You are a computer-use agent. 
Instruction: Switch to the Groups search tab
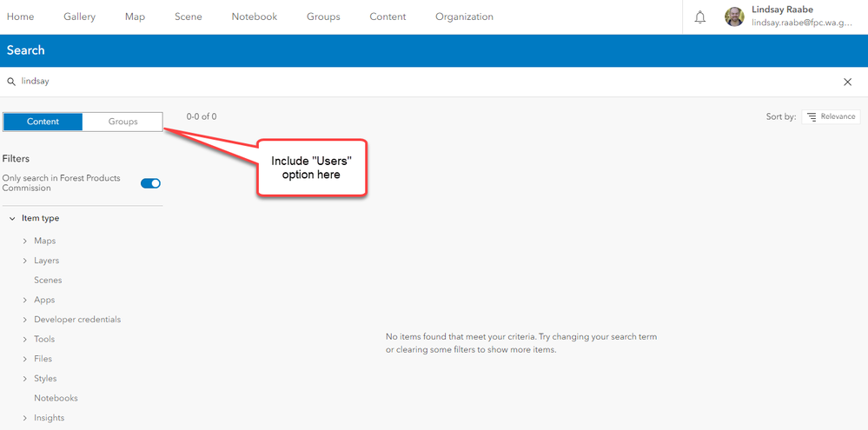[x=123, y=122]
